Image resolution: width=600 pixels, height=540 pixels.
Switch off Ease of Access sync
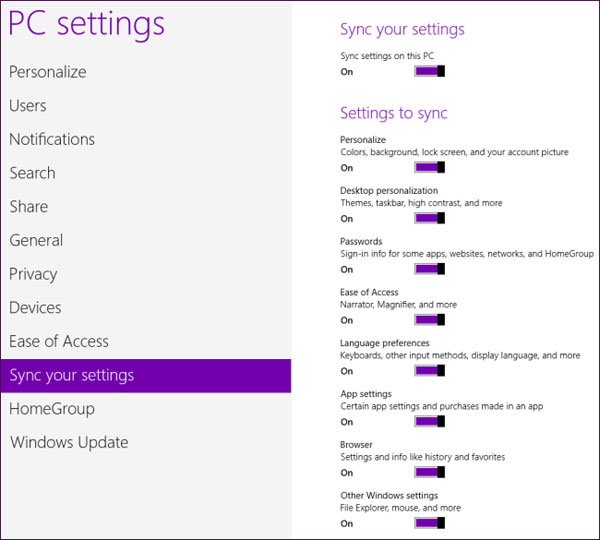tap(429, 320)
